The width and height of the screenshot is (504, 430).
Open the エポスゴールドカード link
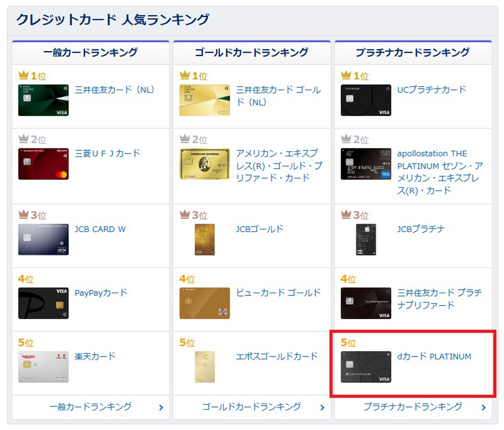pos(277,357)
